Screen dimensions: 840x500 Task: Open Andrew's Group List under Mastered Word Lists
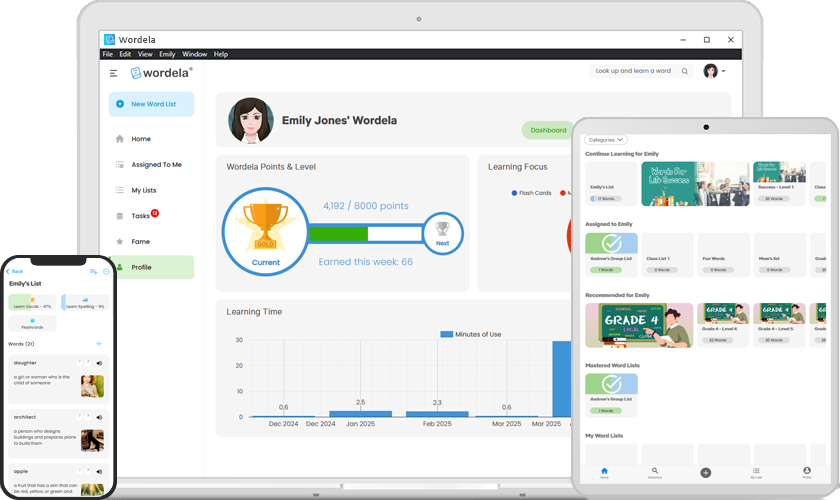[611, 395]
